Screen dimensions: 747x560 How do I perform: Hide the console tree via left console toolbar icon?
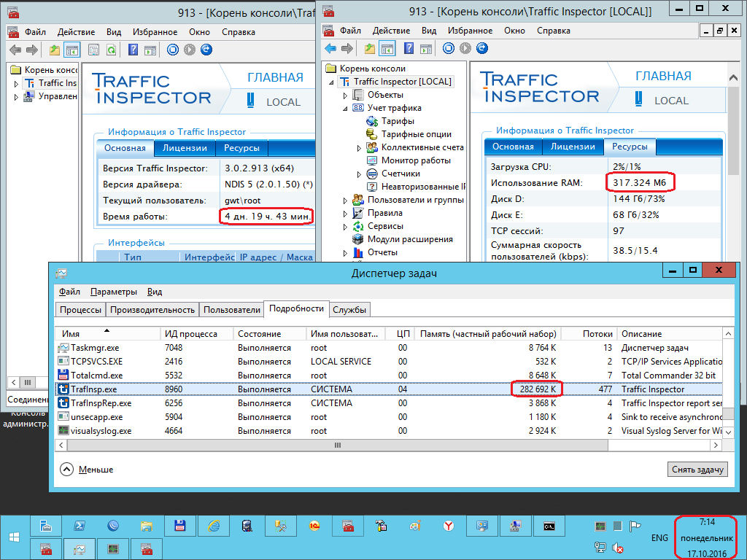pyautogui.click(x=72, y=50)
